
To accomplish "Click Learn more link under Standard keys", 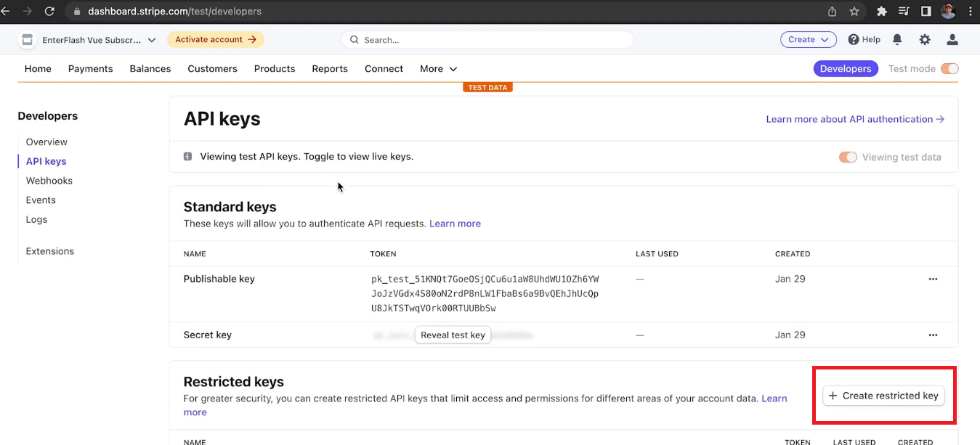I will [455, 224].
